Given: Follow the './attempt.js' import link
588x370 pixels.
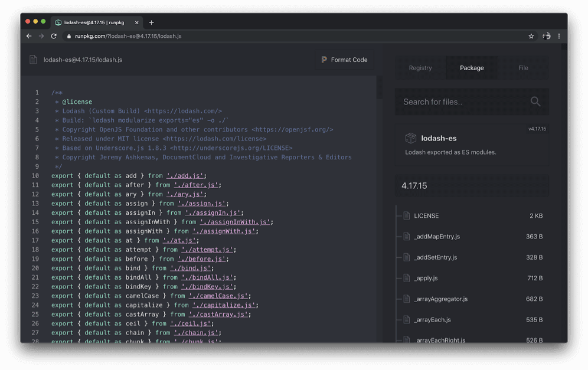Looking at the screenshot, I should (207, 250).
